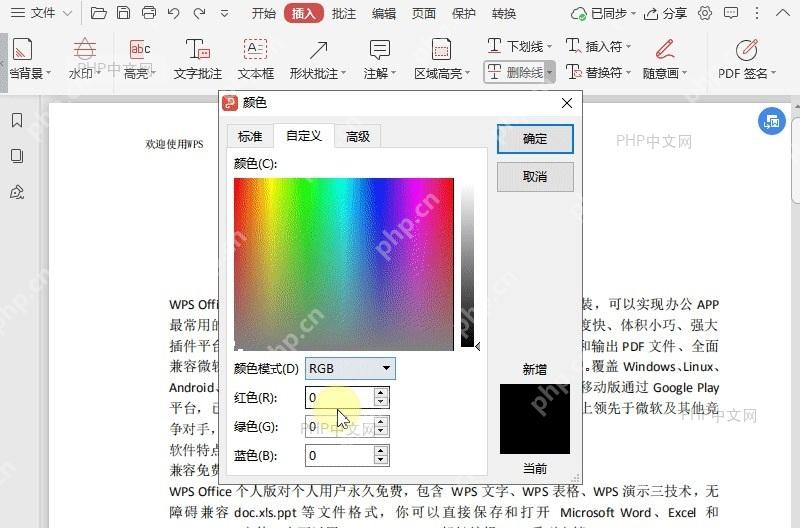Click the blue floating conversion button
800x528 pixels.
(771, 121)
